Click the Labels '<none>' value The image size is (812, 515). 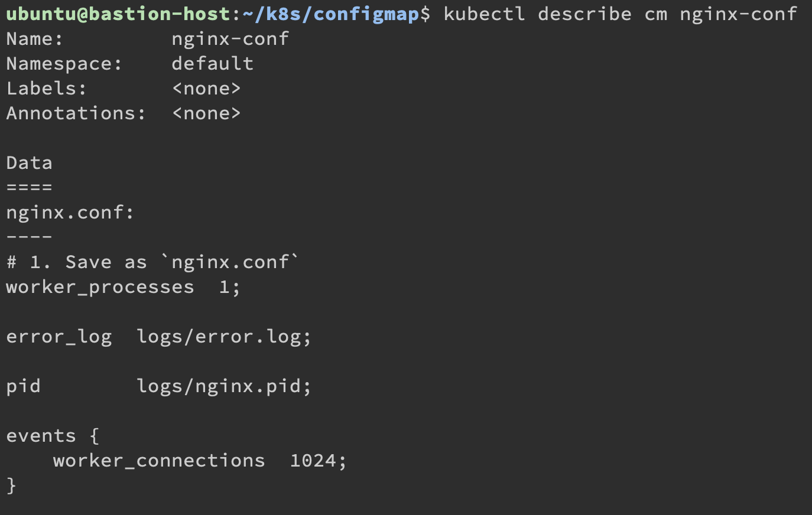(x=206, y=89)
